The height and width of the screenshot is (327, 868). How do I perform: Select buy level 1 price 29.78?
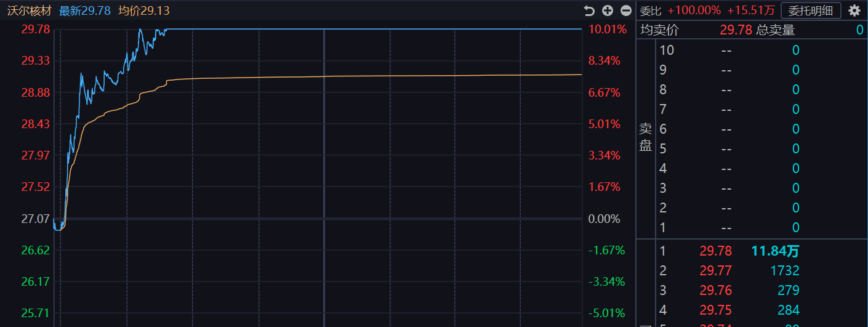(x=715, y=251)
